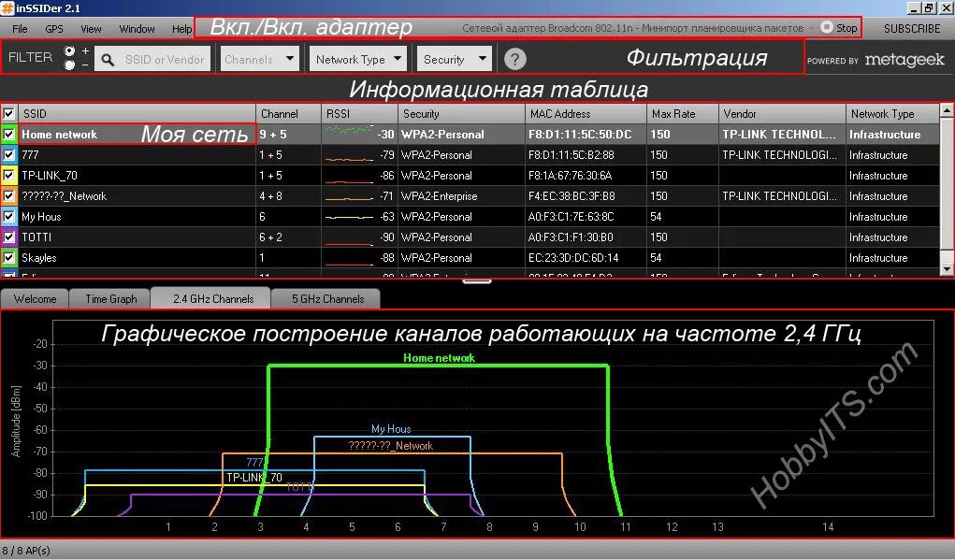
Task: Click the MAC address F8:D1:11:5C:50:DC
Action: [580, 135]
